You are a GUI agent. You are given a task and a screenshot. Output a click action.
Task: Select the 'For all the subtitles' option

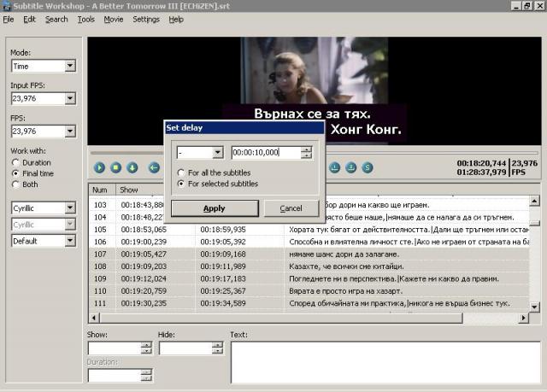tap(181, 173)
